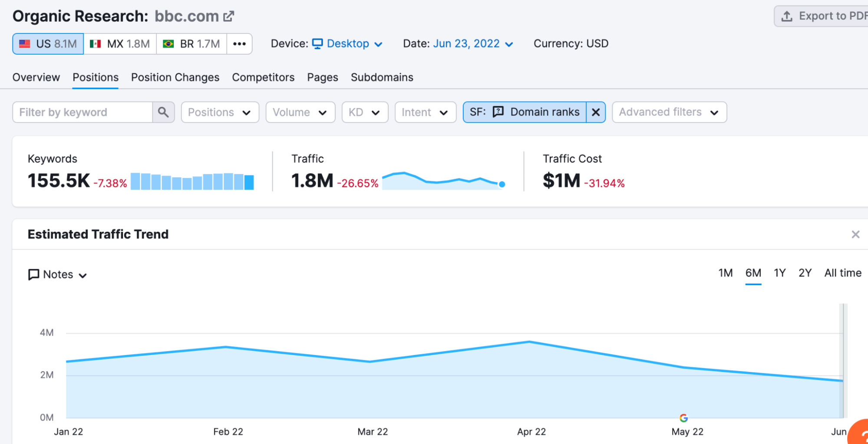Click the Keywords bar chart sparkline
868x444 pixels.
pos(192,181)
